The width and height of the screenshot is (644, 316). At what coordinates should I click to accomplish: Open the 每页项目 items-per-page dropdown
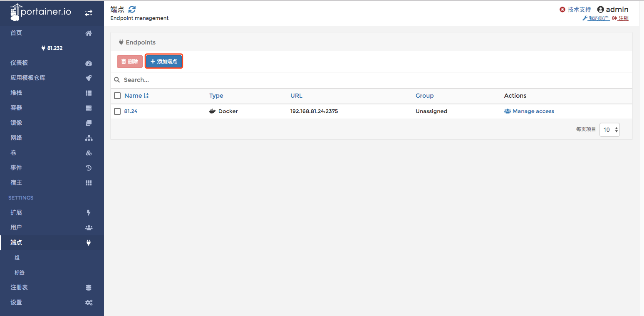(x=609, y=130)
